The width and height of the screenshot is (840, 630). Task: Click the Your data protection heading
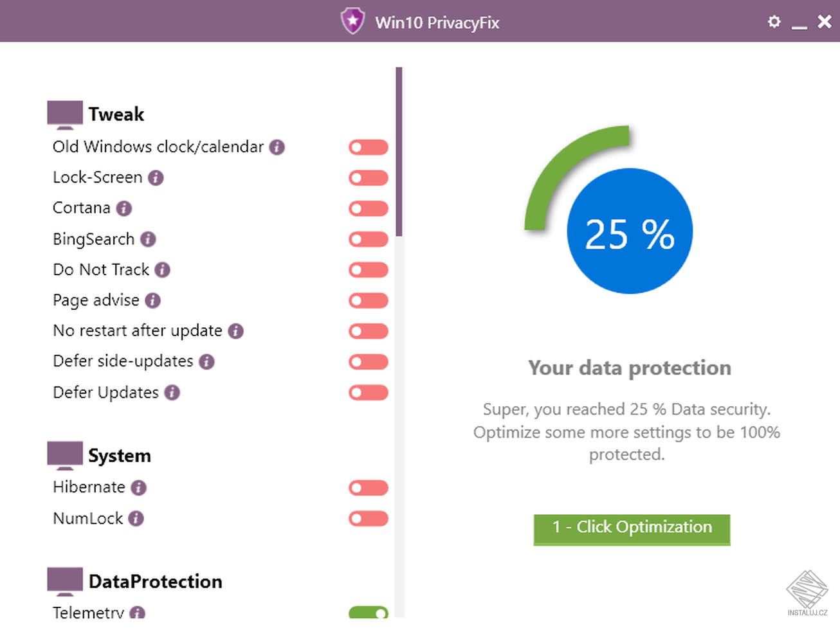[629, 368]
